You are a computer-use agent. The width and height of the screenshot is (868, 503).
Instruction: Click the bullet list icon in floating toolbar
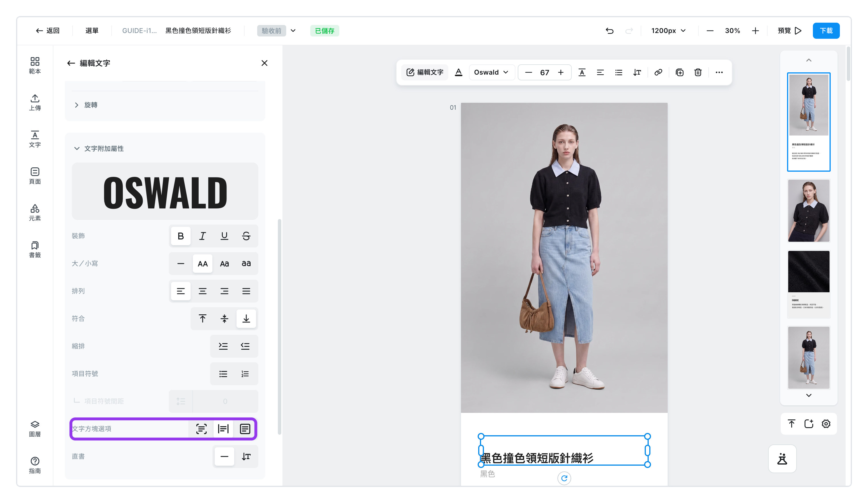[x=619, y=72]
